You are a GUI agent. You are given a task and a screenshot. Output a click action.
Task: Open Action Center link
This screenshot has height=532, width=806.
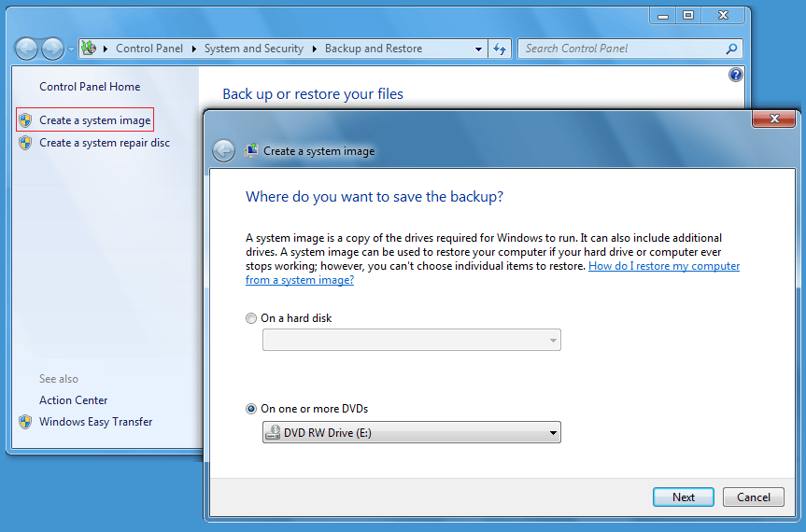click(x=74, y=400)
